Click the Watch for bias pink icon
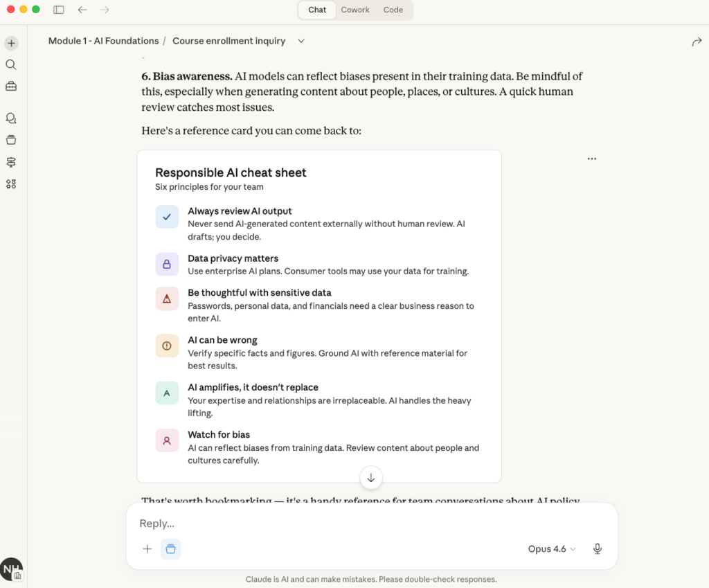The height and width of the screenshot is (588, 709). click(x=167, y=440)
